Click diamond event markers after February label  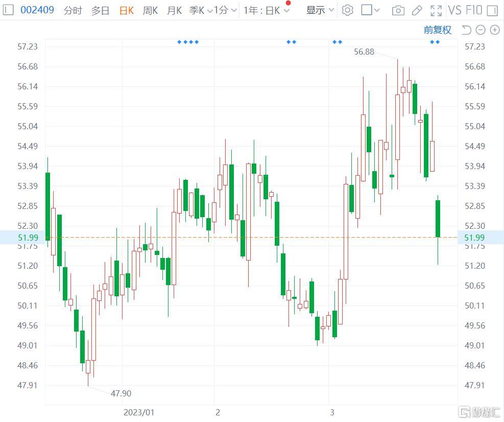291,42
